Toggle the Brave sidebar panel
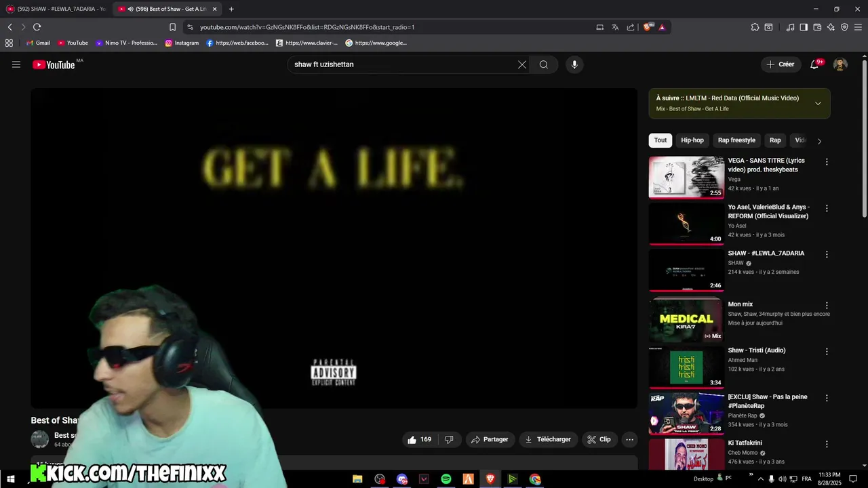Screen dimensions: 868x488 click(x=804, y=27)
